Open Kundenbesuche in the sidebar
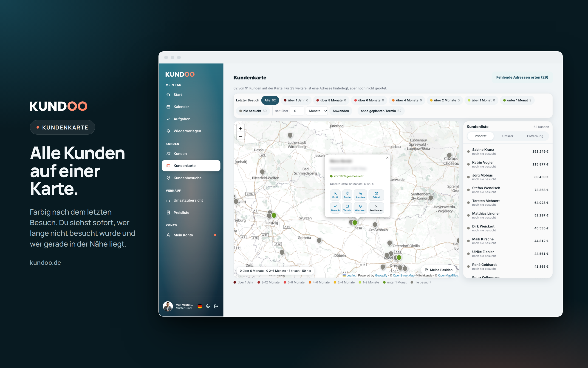The image size is (588, 368). [x=191, y=178]
